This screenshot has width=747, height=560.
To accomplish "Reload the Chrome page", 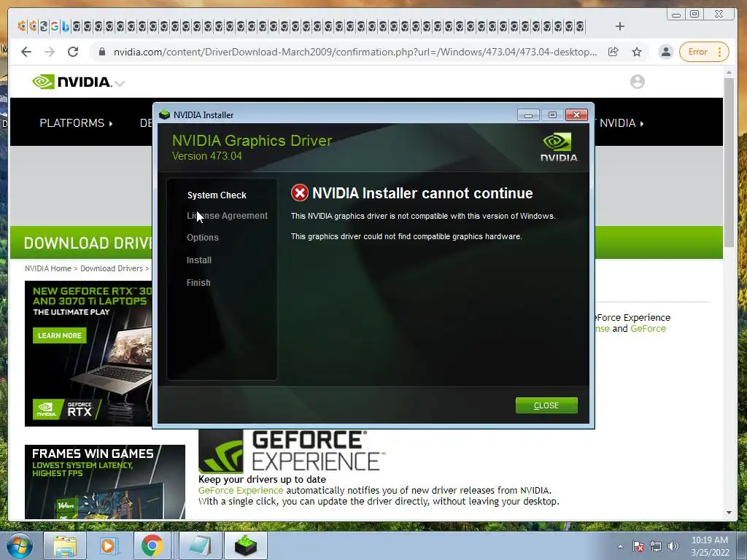I will click(x=73, y=52).
